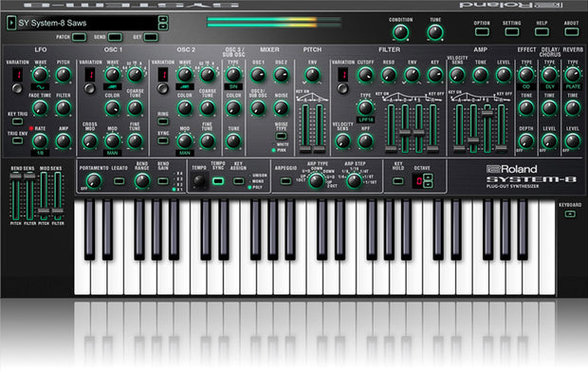Click the LFO Rate knob
Image resolution: width=588 pixels, height=371 pixels.
(x=40, y=141)
